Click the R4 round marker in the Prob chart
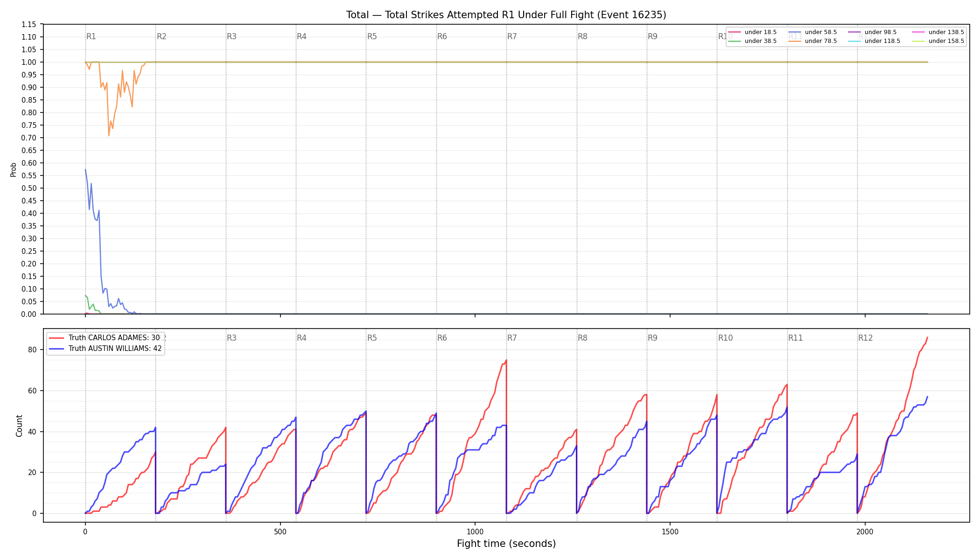Viewport: 980px width, 560px height. tap(302, 36)
